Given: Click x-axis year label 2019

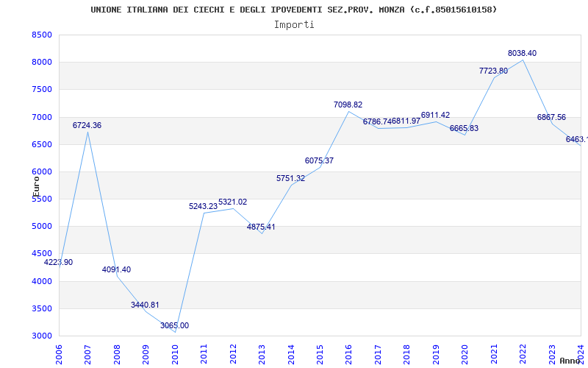Looking at the screenshot, I should [436, 354].
